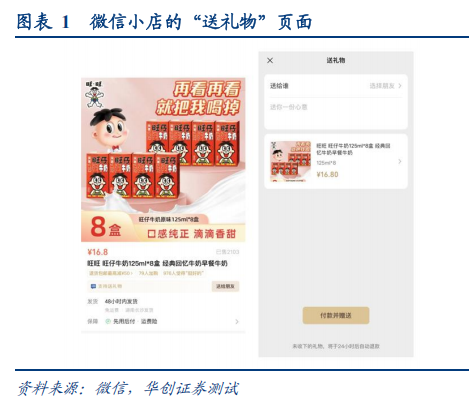The image size is (474, 410).
Task: Click the 退货包邮 coupon tag link
Action: (x=111, y=273)
